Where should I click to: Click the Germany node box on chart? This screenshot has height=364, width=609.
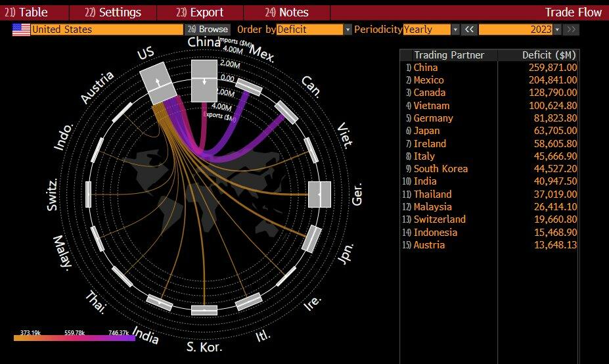tap(320, 195)
